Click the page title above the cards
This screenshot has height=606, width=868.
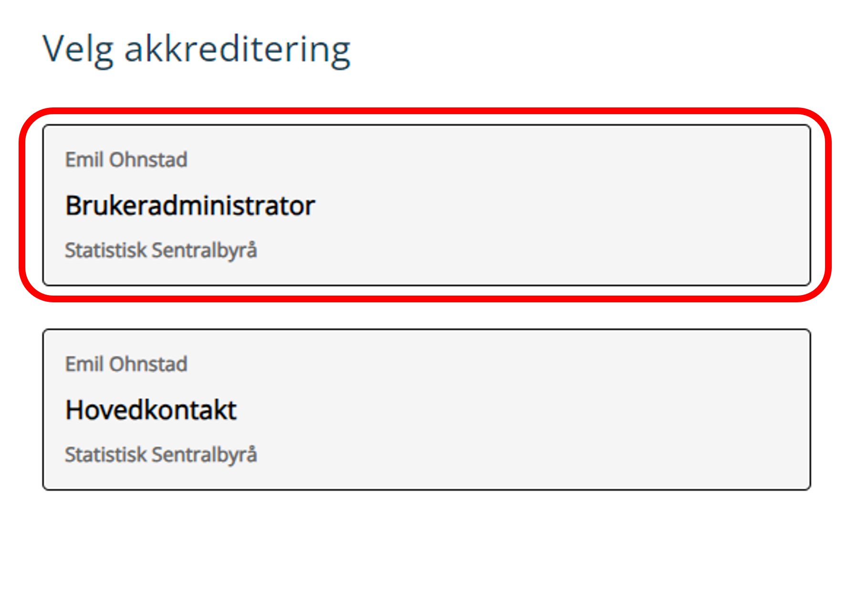[x=196, y=50]
